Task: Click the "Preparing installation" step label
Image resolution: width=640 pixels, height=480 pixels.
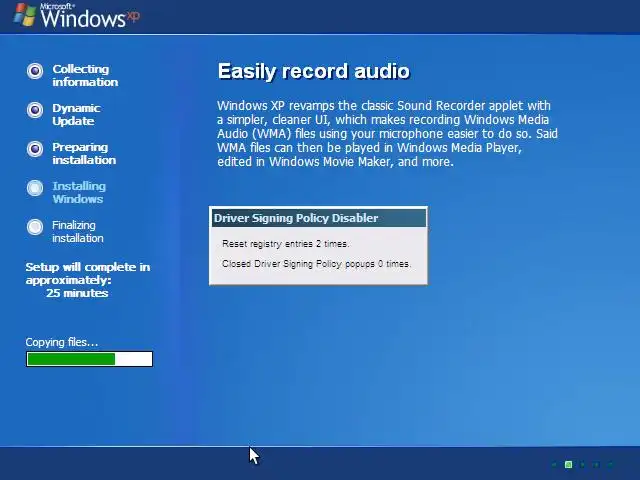Action: click(x=84, y=153)
